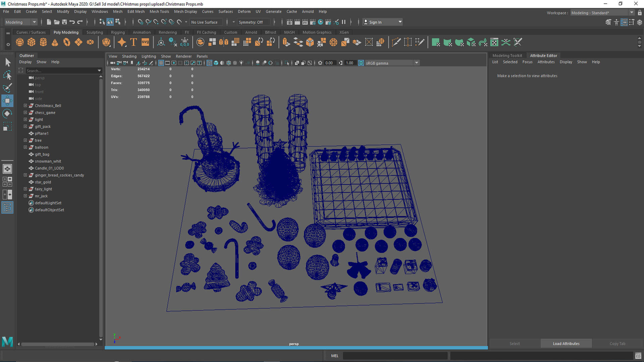The height and width of the screenshot is (362, 644).
Task: Click the Multi-Cut tool shelf icon
Action: pyautogui.click(x=396, y=42)
